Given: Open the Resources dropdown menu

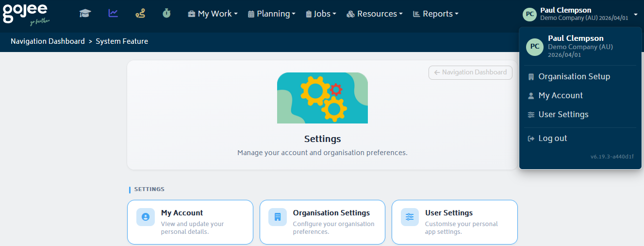Looking at the screenshot, I should pyautogui.click(x=375, y=14).
